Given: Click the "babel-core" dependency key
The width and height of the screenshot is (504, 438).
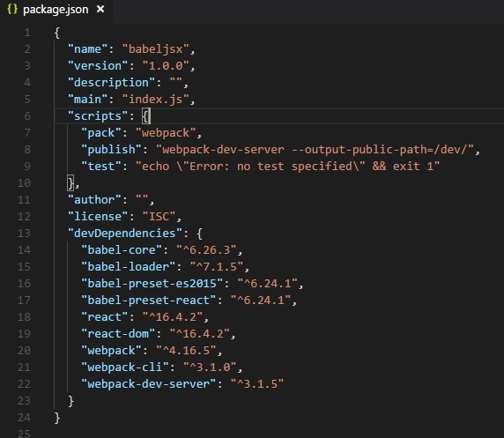Looking at the screenshot, I should coord(122,250).
